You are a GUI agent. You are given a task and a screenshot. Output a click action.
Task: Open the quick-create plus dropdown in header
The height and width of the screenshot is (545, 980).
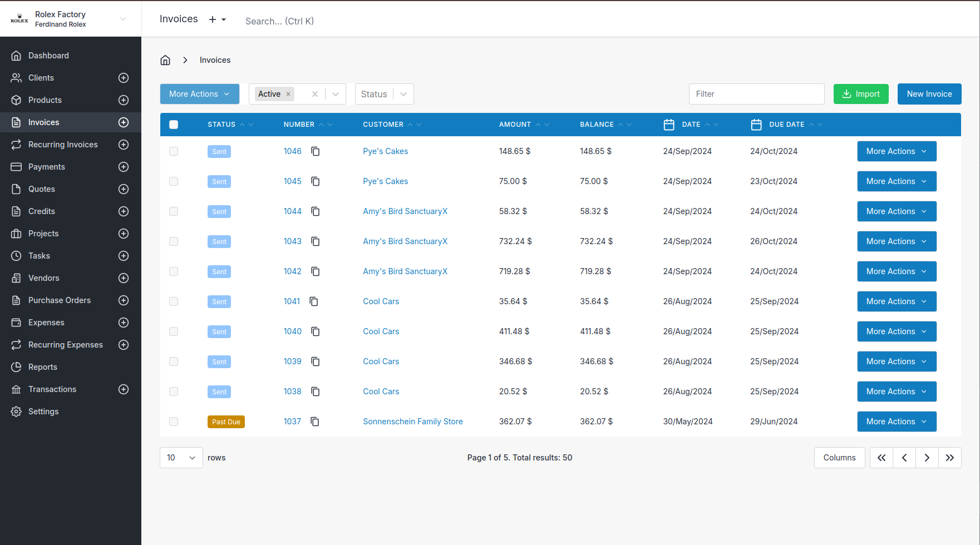tap(218, 19)
